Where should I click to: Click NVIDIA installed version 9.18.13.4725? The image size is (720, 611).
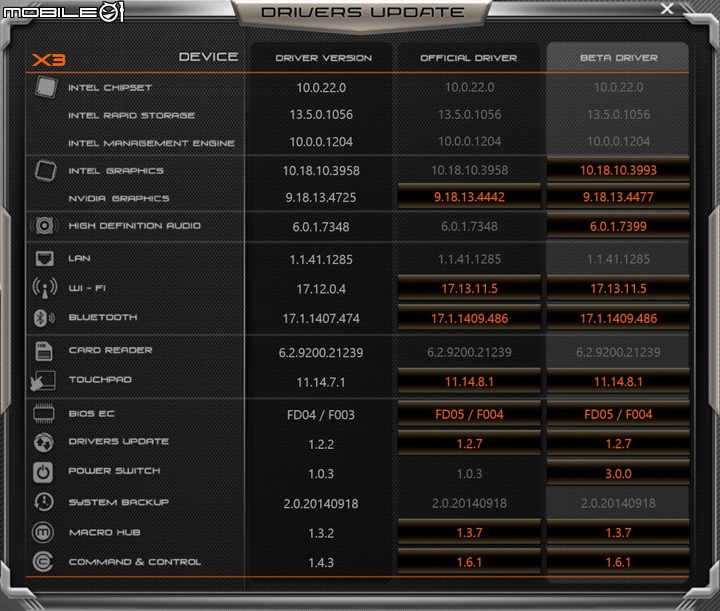pos(321,197)
